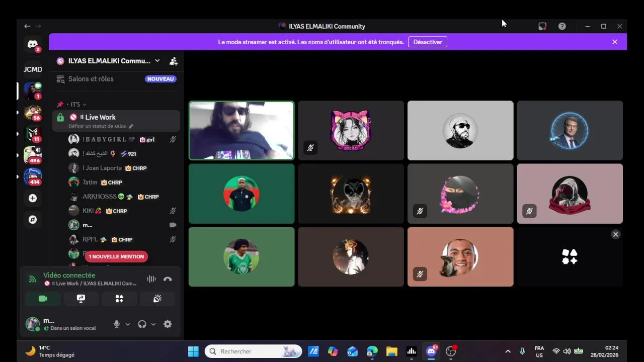Click invite people icon next to server name
The height and width of the screenshot is (362, 644).
[174, 61]
